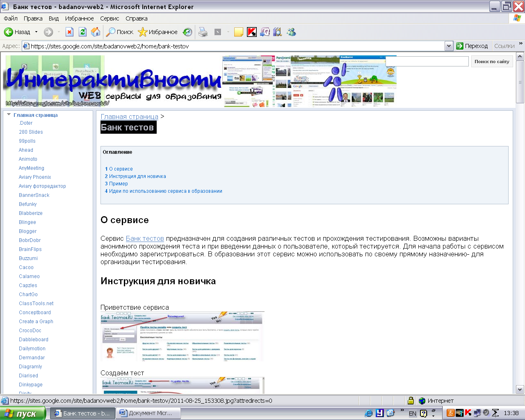Open the Правка menu
Viewport: 525px width, 420px height.
pyautogui.click(x=33, y=18)
